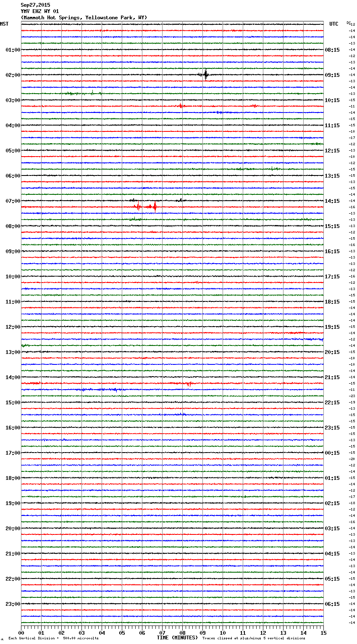Click the 'TIME (MINUTES)' axis title
The width and height of the screenshot is (357, 644).
click(x=177, y=638)
